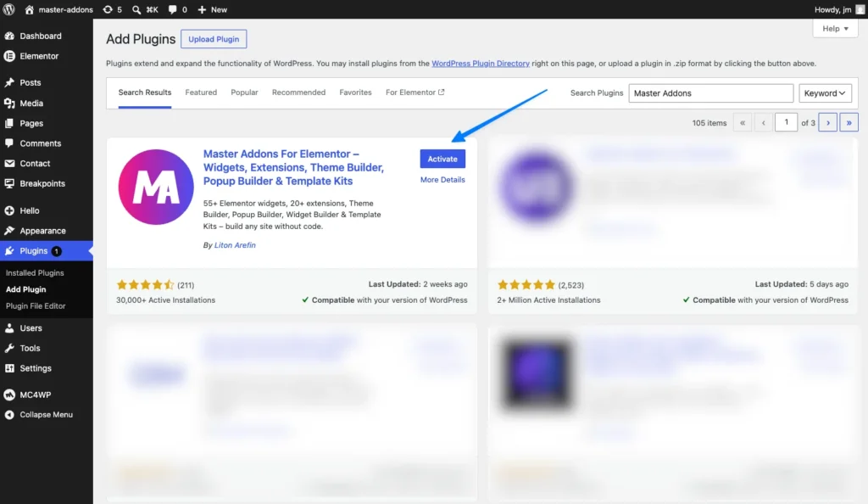The height and width of the screenshot is (504, 868).
Task: Click Last Updated: 2 weeks ago text
Action: click(x=418, y=284)
